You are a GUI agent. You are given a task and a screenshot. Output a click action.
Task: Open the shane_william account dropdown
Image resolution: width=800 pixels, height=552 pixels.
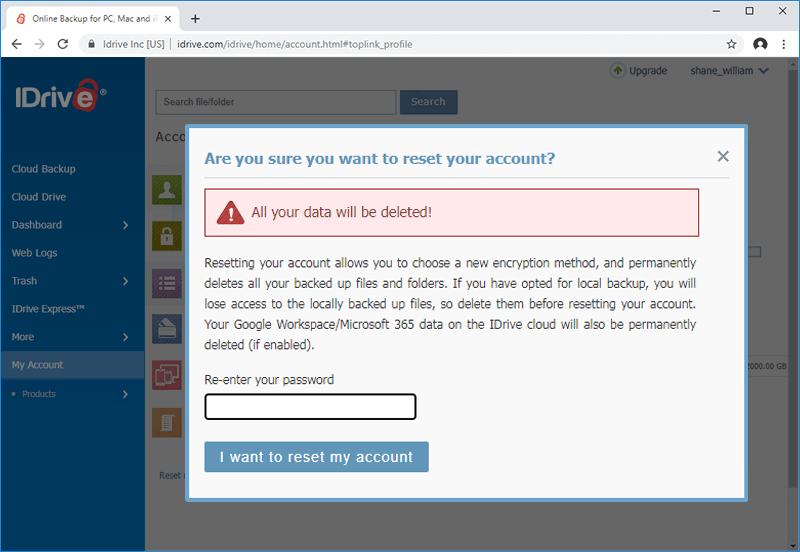(x=730, y=71)
